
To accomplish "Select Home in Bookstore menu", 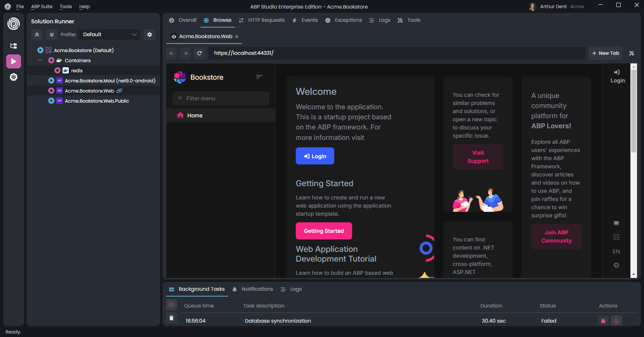I will click(x=221, y=115).
